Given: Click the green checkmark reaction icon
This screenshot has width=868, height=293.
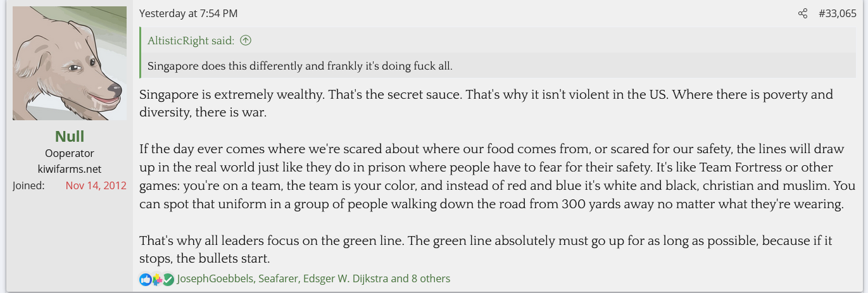Looking at the screenshot, I should (168, 279).
